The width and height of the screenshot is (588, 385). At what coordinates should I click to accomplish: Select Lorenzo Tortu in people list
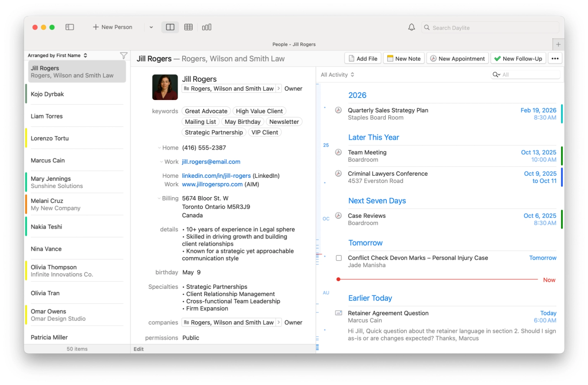click(x=77, y=138)
